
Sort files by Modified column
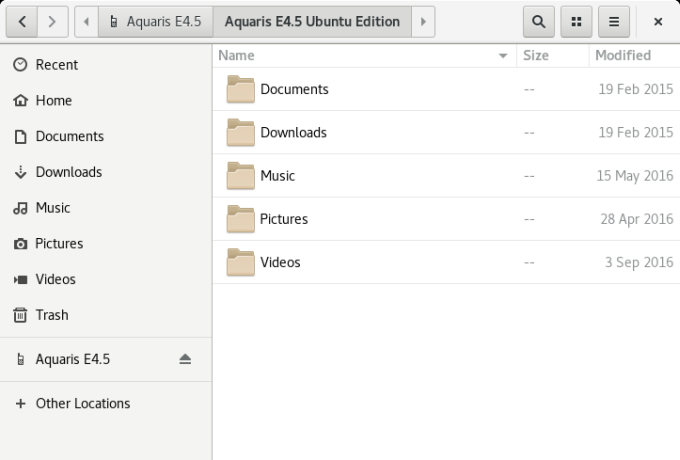point(623,56)
